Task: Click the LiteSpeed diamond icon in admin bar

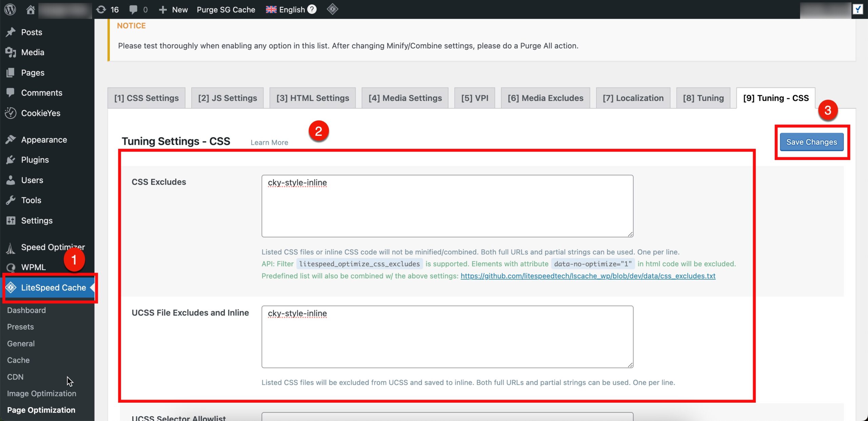Action: pos(333,9)
